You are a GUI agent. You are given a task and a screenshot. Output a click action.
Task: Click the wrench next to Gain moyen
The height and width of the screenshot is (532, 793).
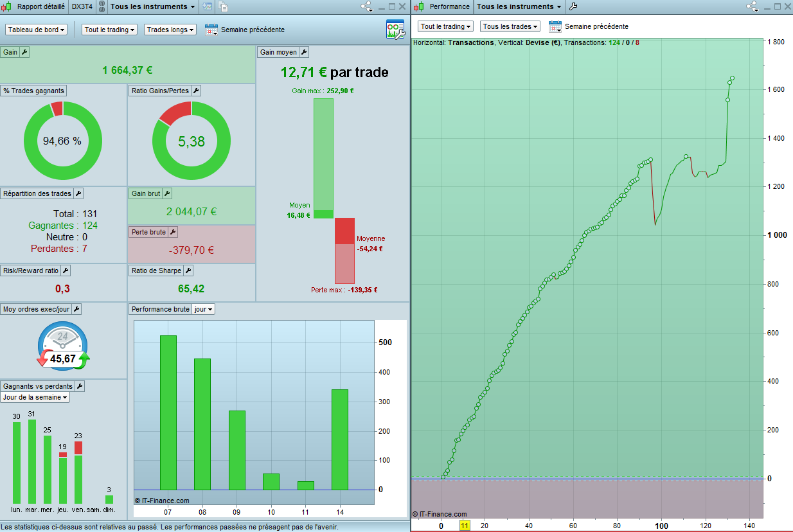tap(304, 52)
